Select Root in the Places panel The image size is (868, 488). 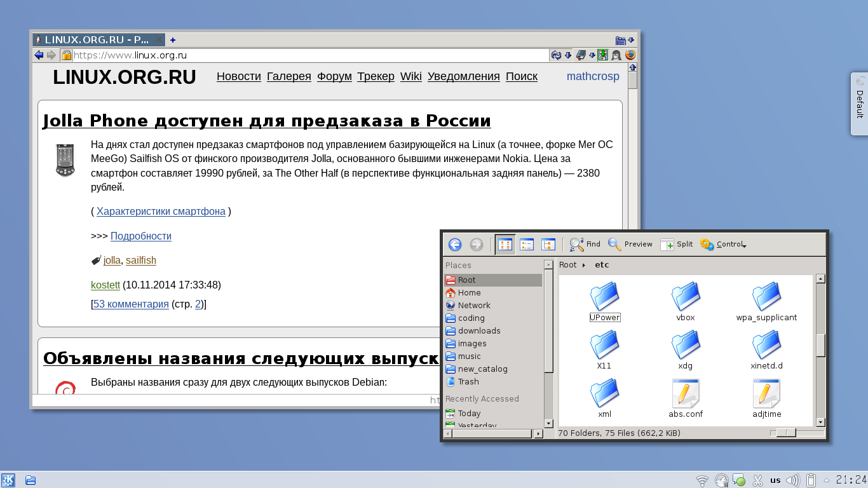[x=493, y=280]
